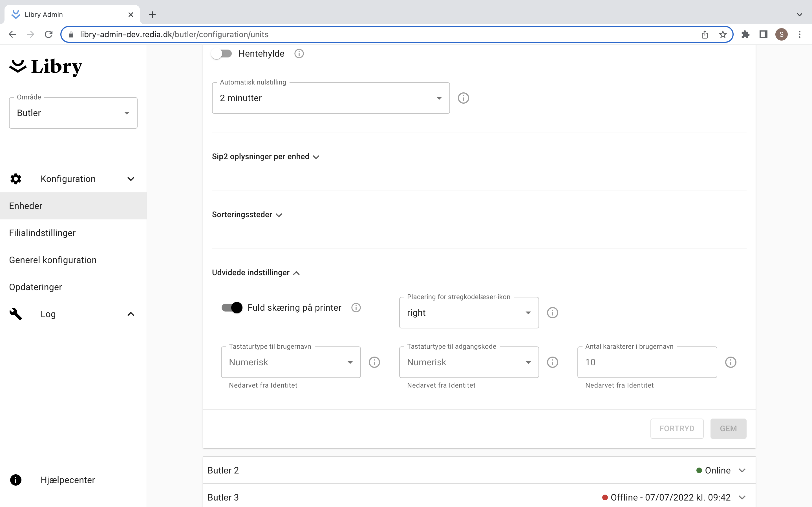812x507 pixels.
Task: Go to Generel konfiguration page
Action: tap(53, 260)
